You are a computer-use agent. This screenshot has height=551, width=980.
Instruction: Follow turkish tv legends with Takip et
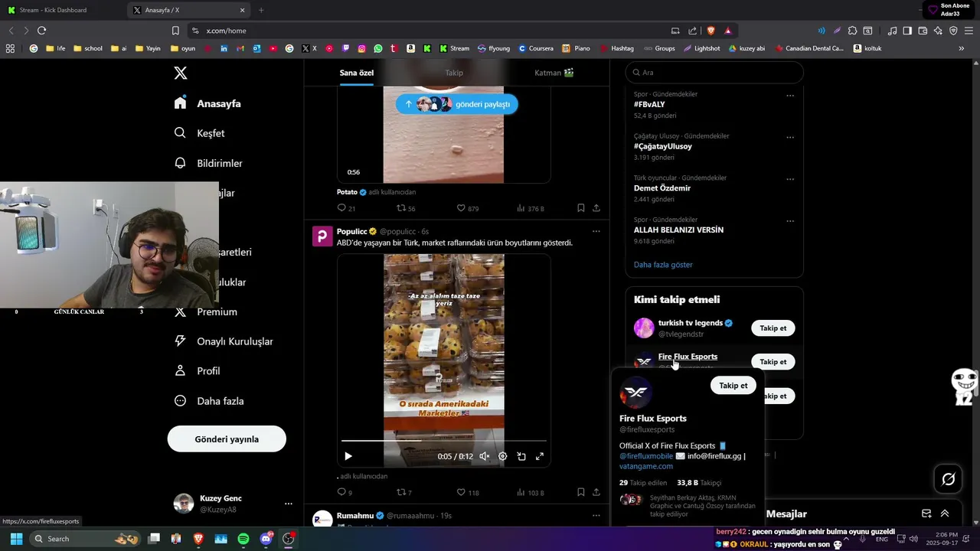[x=773, y=328]
